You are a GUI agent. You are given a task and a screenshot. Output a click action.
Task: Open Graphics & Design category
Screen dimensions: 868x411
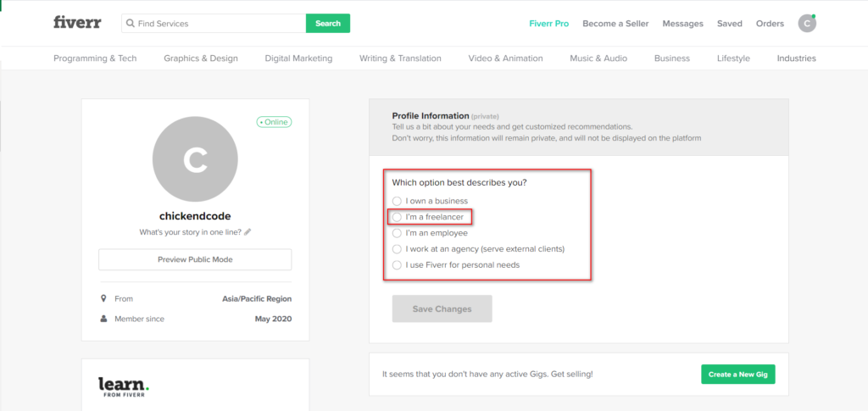(x=201, y=58)
